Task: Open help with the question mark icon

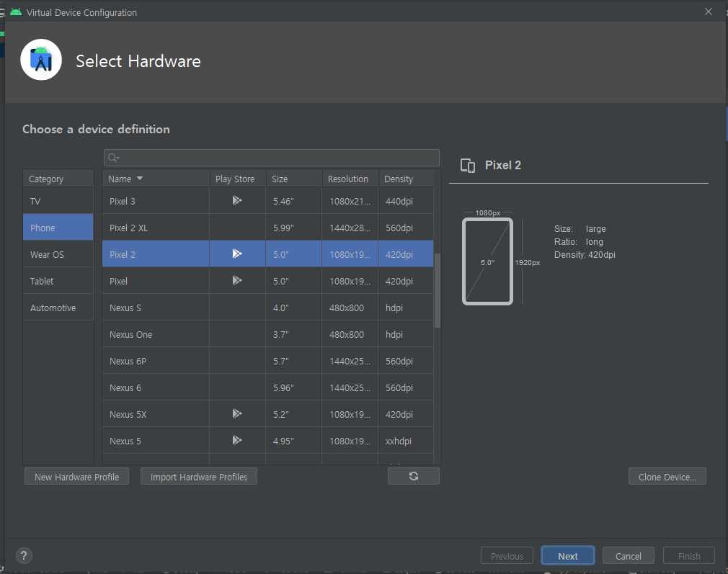Action: (24, 555)
